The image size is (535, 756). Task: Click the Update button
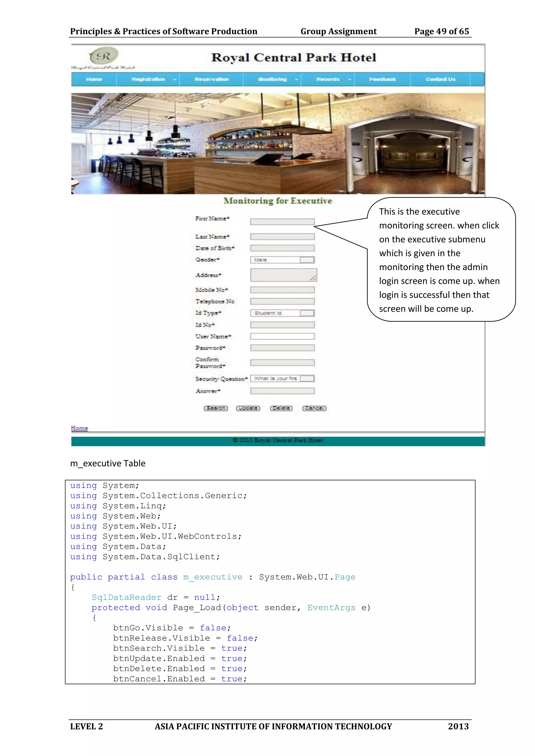[248, 408]
